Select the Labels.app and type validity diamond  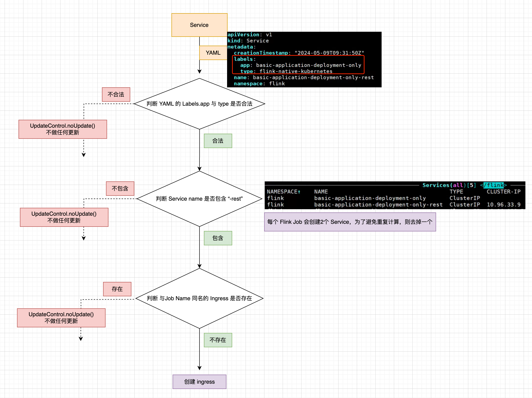point(199,104)
